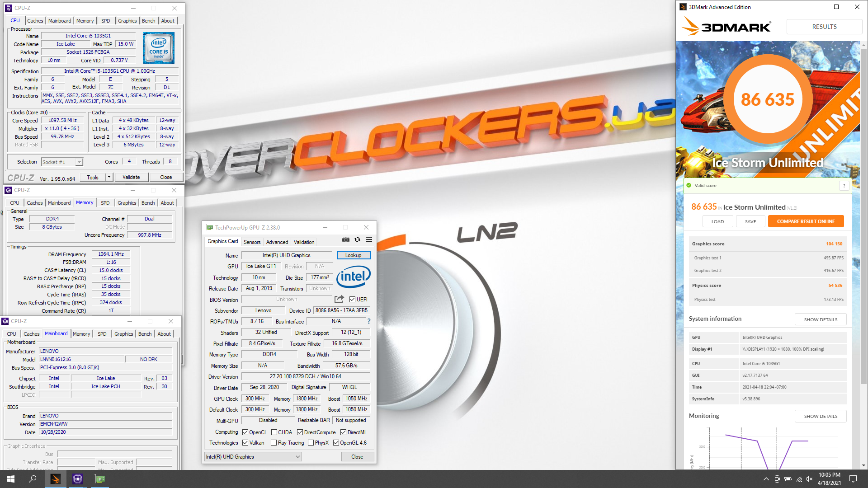The image size is (868, 488).
Task: Click the LOAD button in 3DMark
Action: (x=717, y=221)
